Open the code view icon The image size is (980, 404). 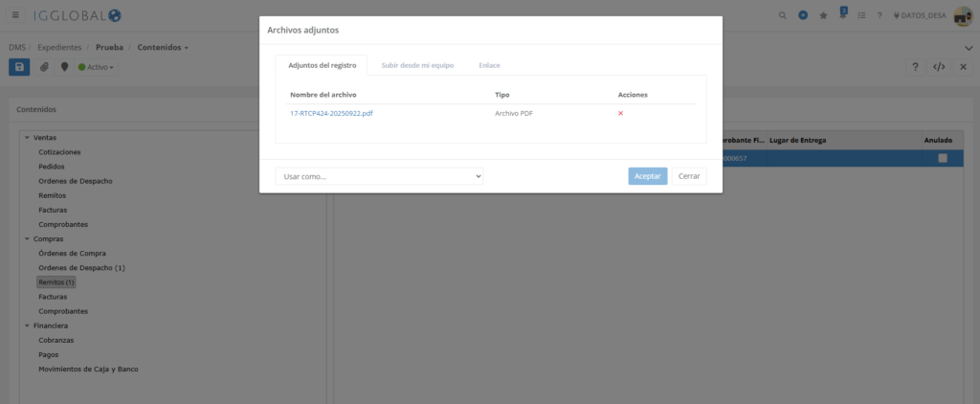(939, 67)
